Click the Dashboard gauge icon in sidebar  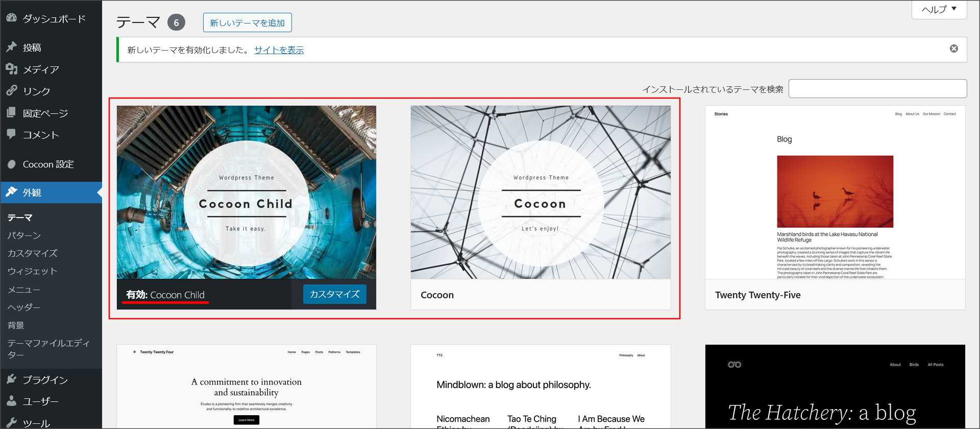[x=11, y=18]
